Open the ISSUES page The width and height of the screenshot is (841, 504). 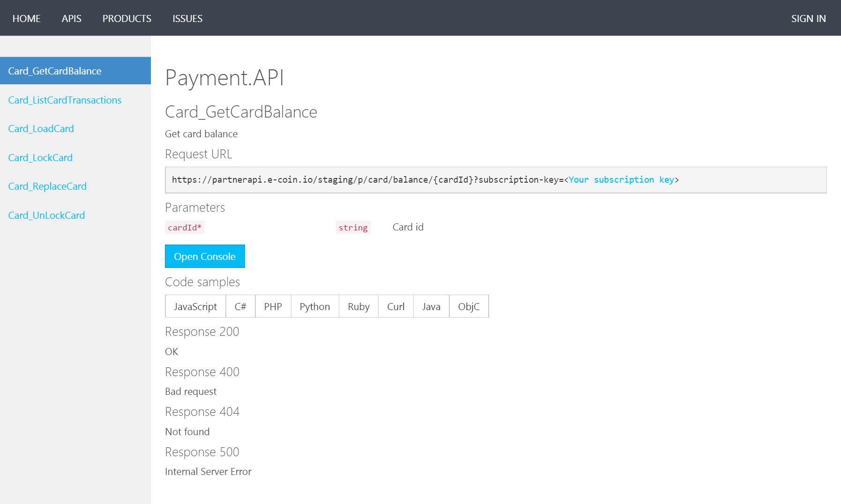pos(187,18)
